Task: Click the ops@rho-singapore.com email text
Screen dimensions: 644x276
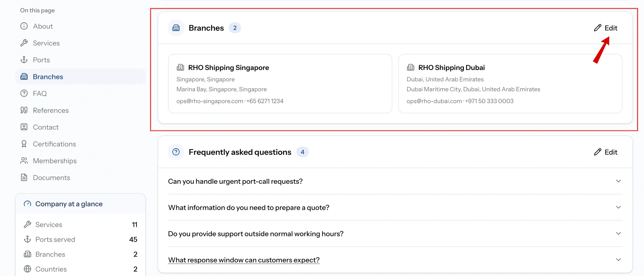Action: 210,101
